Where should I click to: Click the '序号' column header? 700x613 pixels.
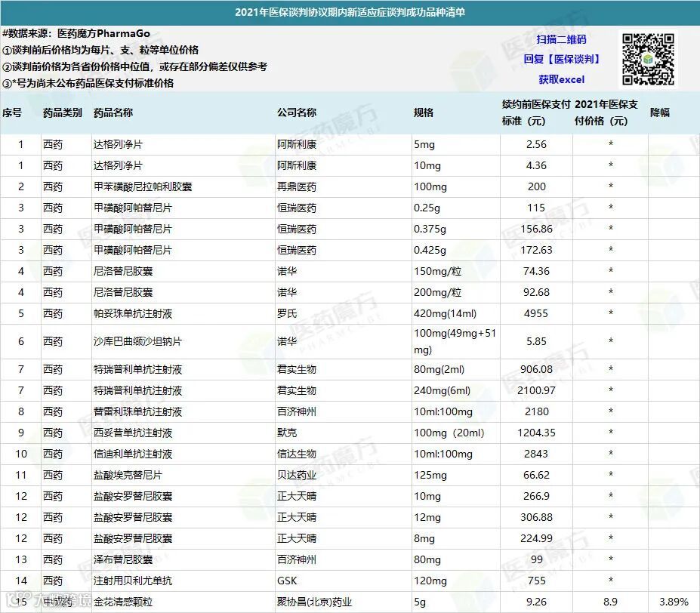[12, 112]
